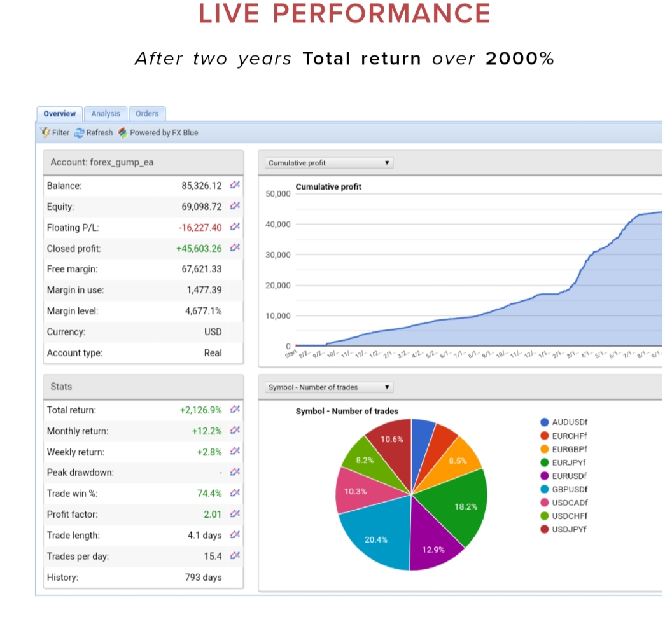Click the Trade win % value 74.4%

point(209,494)
